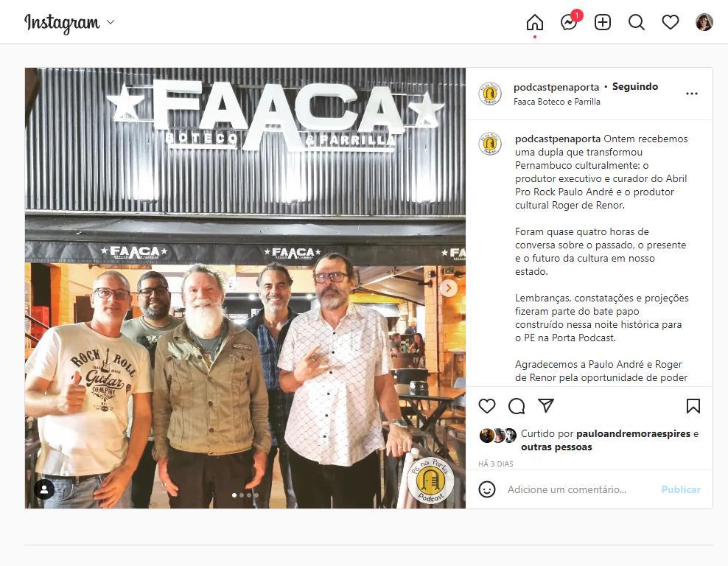728x566 pixels.
Task: Open your profile avatar in header
Action: pyautogui.click(x=704, y=22)
